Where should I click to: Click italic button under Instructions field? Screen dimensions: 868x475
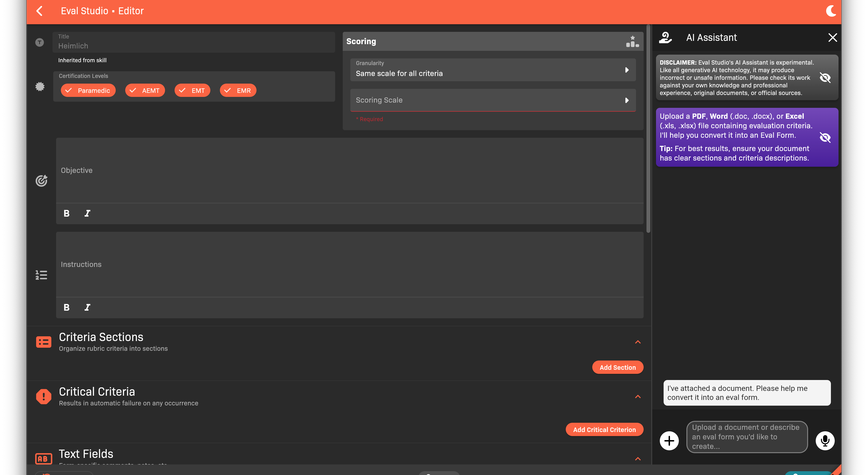[87, 307]
